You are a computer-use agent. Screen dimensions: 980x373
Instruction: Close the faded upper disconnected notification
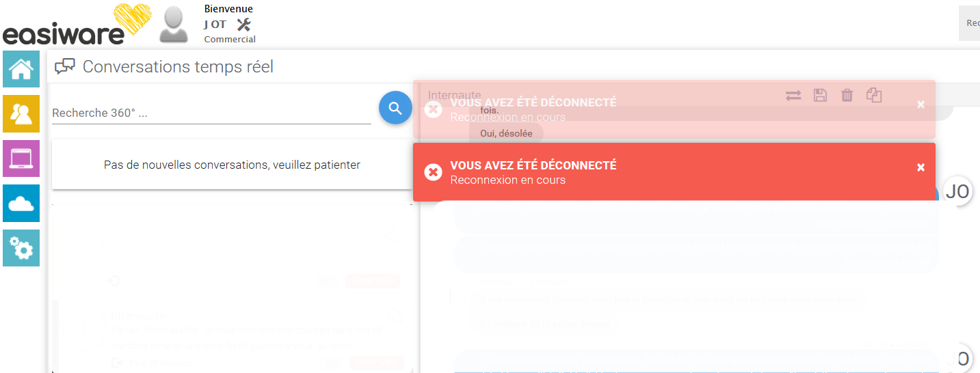pyautogui.click(x=921, y=105)
